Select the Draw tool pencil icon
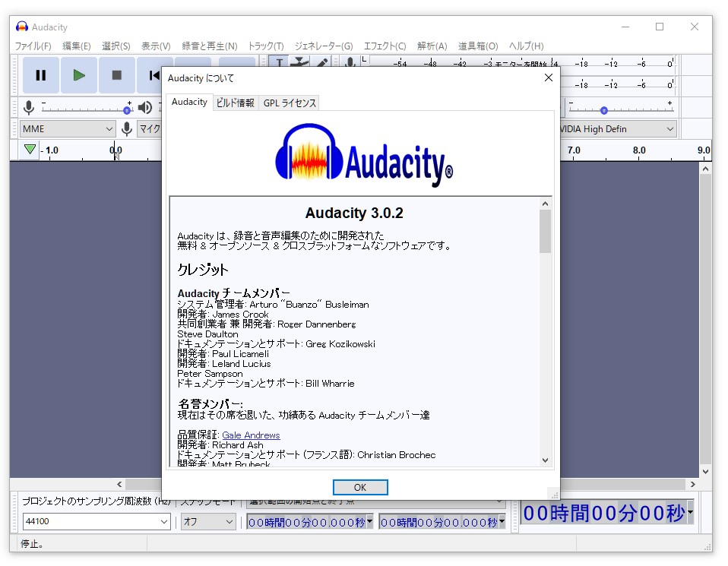Image resolution: width=728 pixels, height=566 pixels. pyautogui.click(x=322, y=62)
